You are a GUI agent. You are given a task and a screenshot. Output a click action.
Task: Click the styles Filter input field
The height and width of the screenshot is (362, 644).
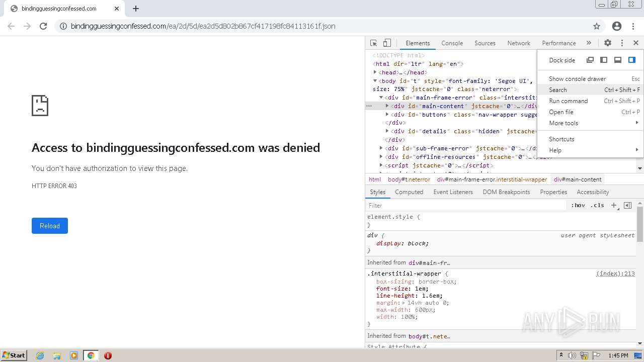pos(466,205)
